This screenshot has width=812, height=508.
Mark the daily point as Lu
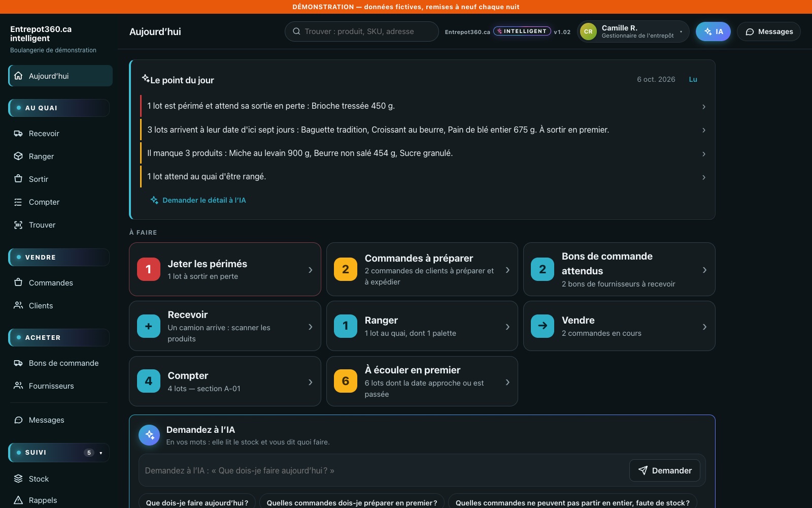[693, 79]
